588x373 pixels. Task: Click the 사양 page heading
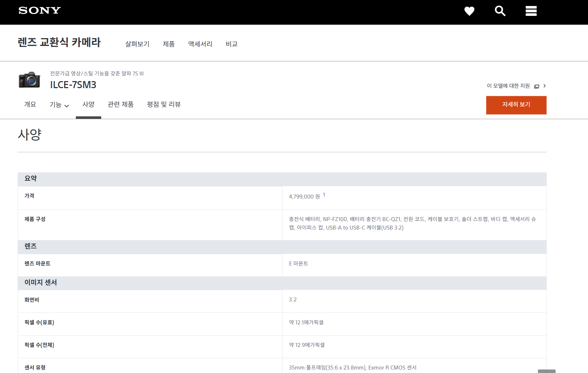coord(30,135)
